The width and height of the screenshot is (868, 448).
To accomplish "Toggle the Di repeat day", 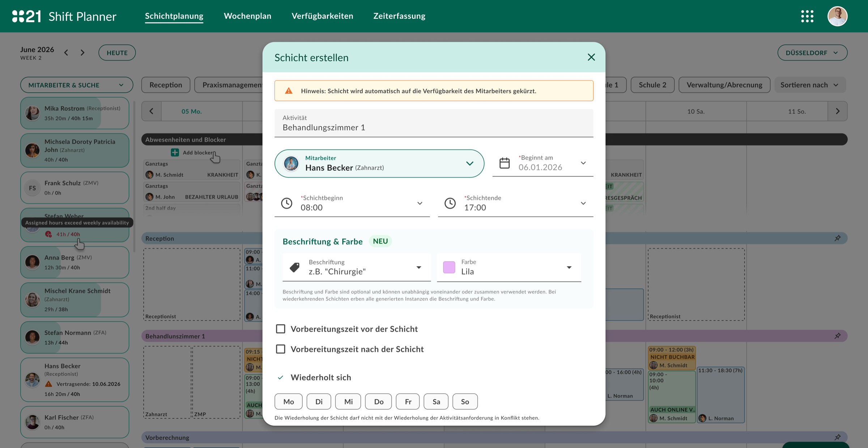I will (319, 401).
